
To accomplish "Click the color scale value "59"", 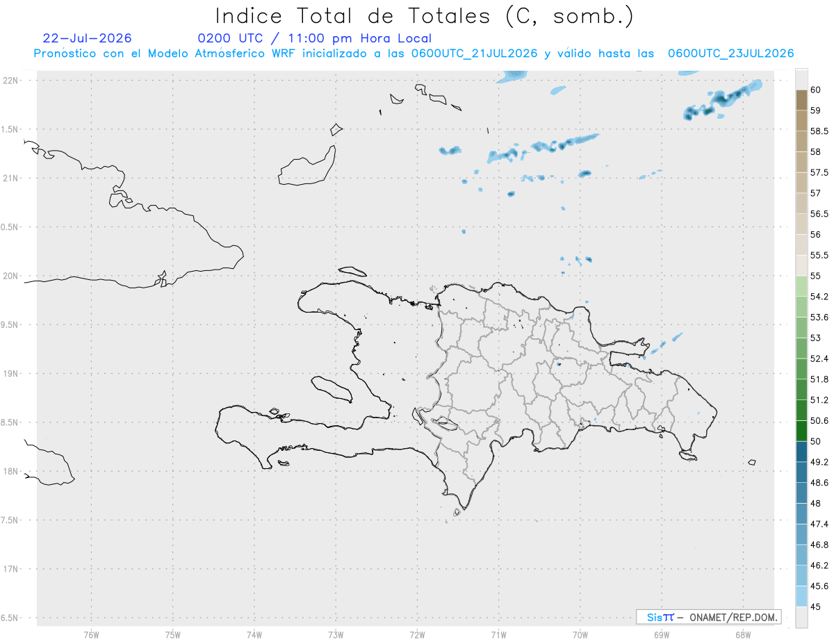I will click(815, 110).
